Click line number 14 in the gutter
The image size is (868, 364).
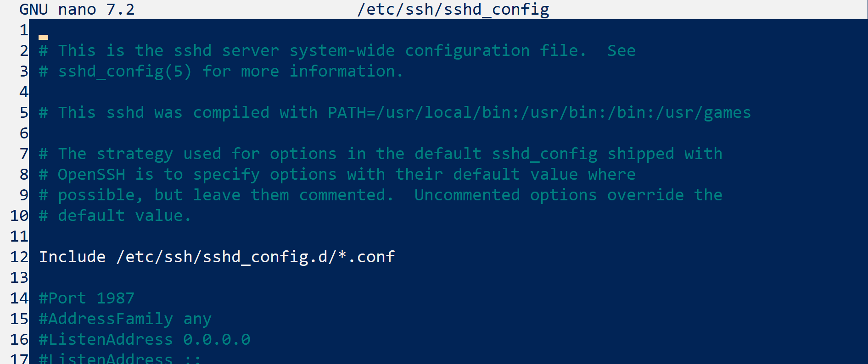coord(19,298)
